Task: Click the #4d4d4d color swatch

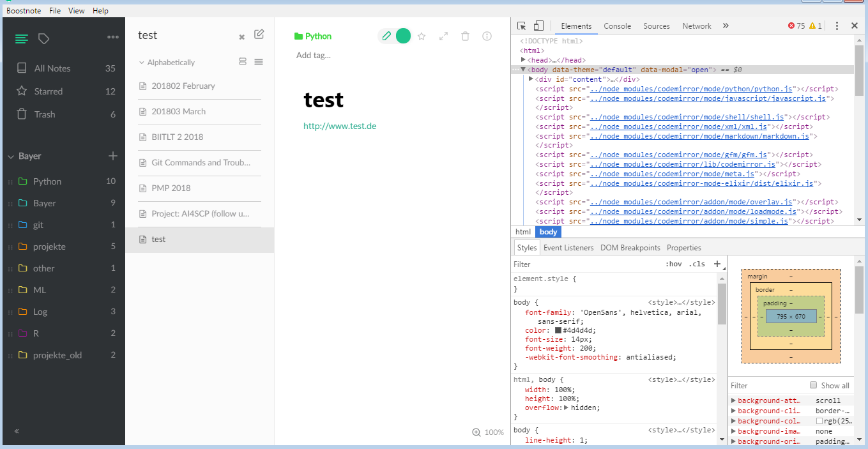Action: (x=558, y=330)
